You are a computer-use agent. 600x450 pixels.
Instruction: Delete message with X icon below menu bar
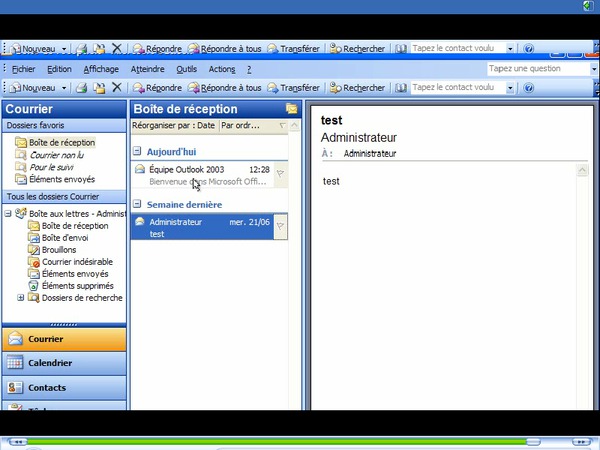(x=117, y=88)
